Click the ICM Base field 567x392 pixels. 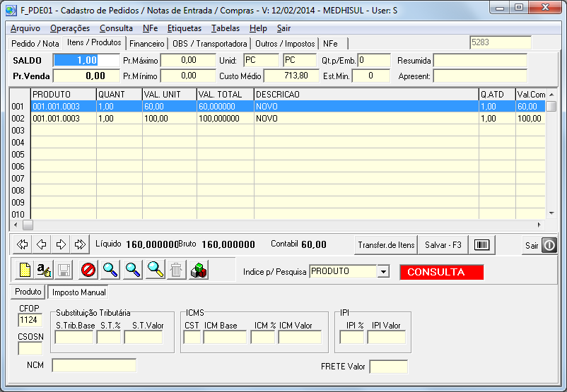[225, 338]
